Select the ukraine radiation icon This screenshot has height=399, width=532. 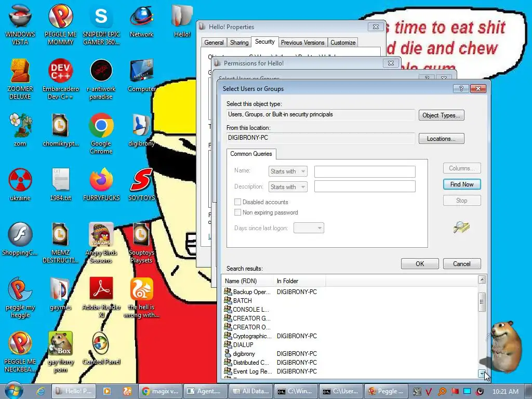coord(20,184)
